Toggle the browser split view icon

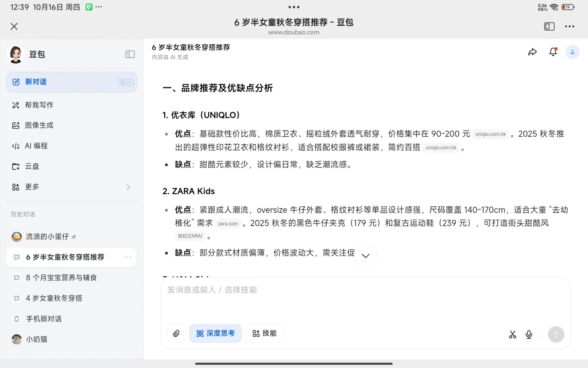coord(549,26)
